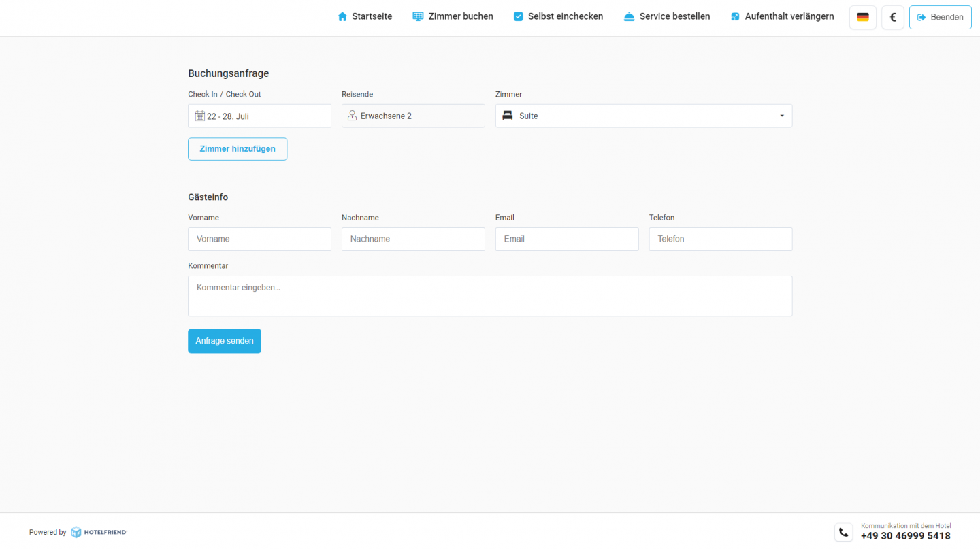Click the Gästeinfo heading
The width and height of the screenshot is (980, 549).
tap(208, 197)
